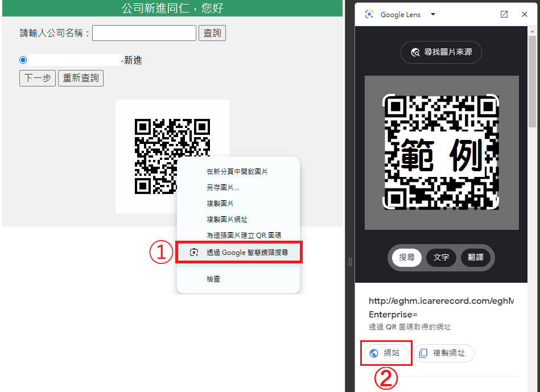540x392 pixels.
Task: Click 複製網址 button
Action: 444,353
